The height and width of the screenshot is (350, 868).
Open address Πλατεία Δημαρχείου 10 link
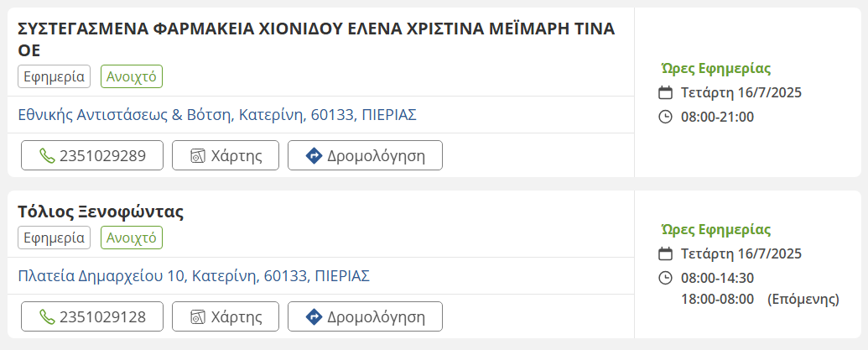point(194,275)
